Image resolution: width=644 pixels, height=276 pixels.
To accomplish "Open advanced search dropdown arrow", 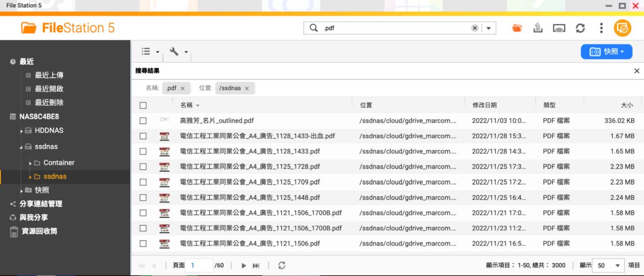I will click(488, 28).
